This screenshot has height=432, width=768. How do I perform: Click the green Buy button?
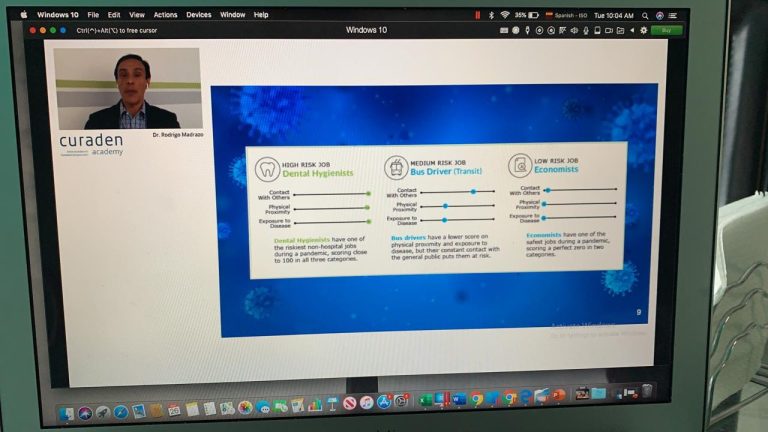[666, 31]
